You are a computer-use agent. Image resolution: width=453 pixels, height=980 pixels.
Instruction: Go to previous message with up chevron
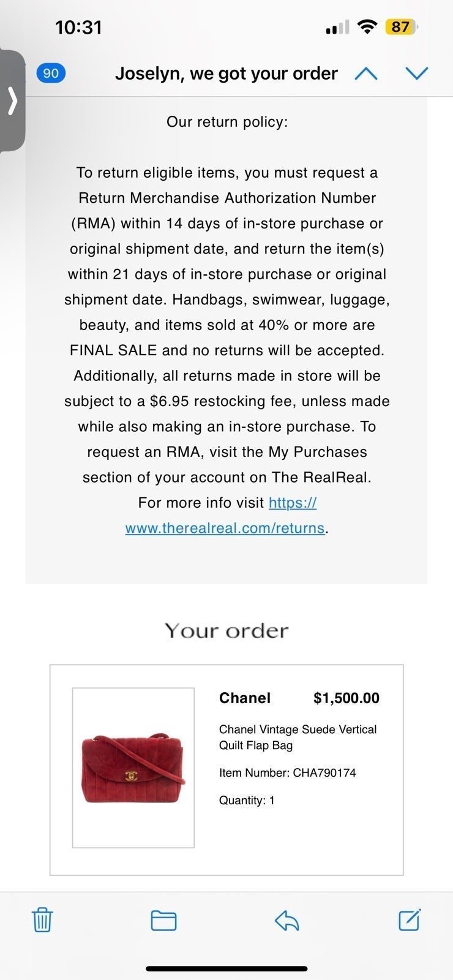point(366,73)
